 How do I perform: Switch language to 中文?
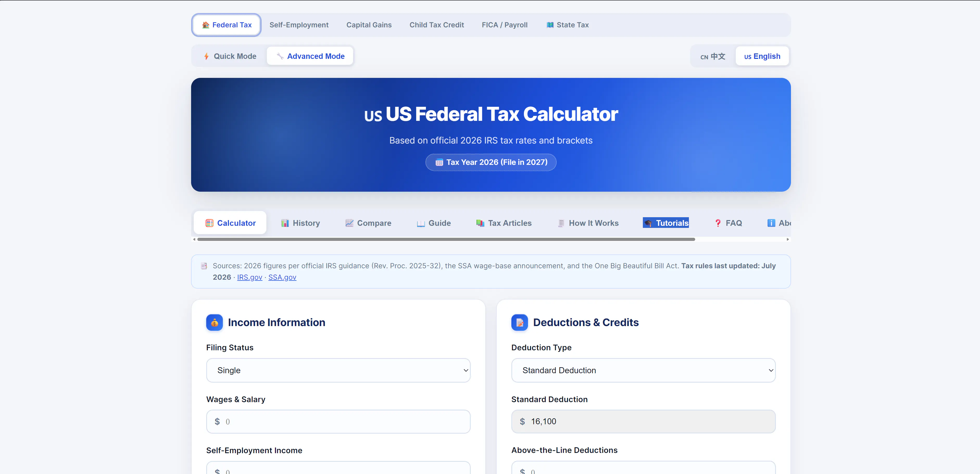[x=713, y=56]
